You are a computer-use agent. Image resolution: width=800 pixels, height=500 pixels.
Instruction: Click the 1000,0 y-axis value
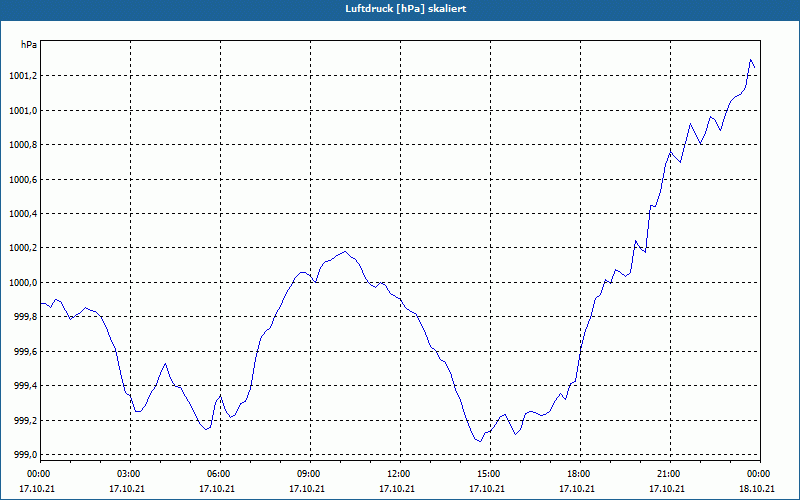[22, 283]
